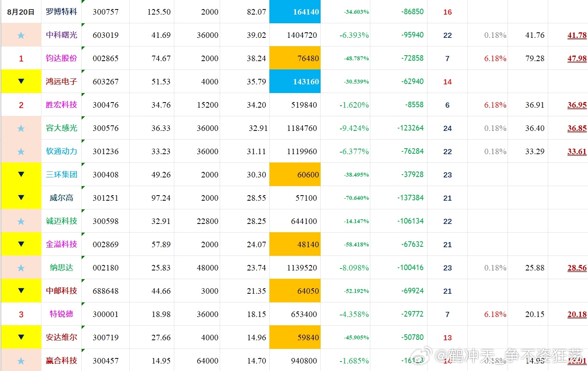The width and height of the screenshot is (588, 371).
Task: Select stock code 002865
Action: [x=105, y=59]
